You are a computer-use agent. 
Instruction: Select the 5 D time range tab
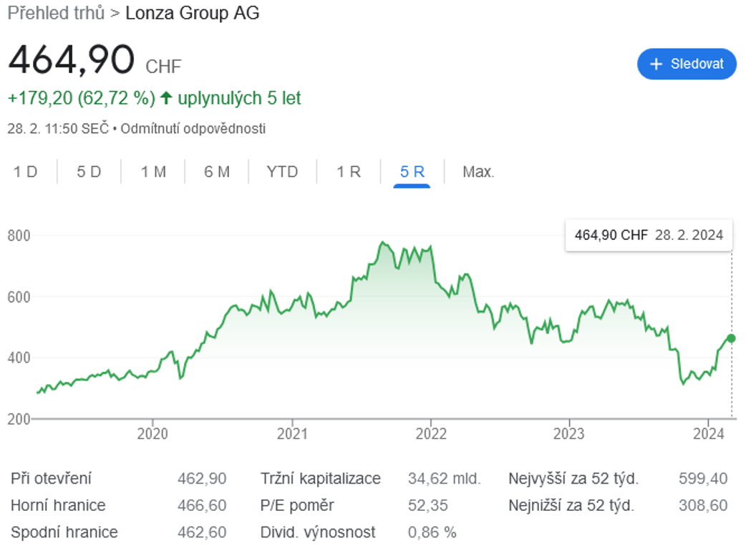(89, 172)
